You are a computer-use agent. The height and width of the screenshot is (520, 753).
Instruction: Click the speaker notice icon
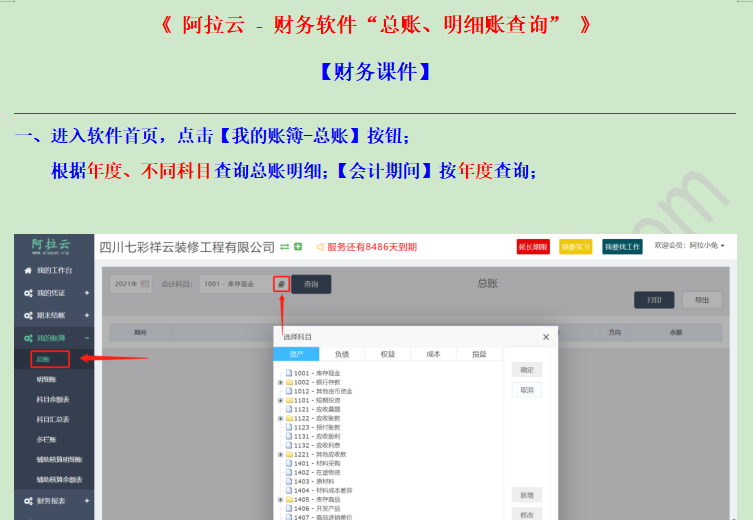coord(320,247)
